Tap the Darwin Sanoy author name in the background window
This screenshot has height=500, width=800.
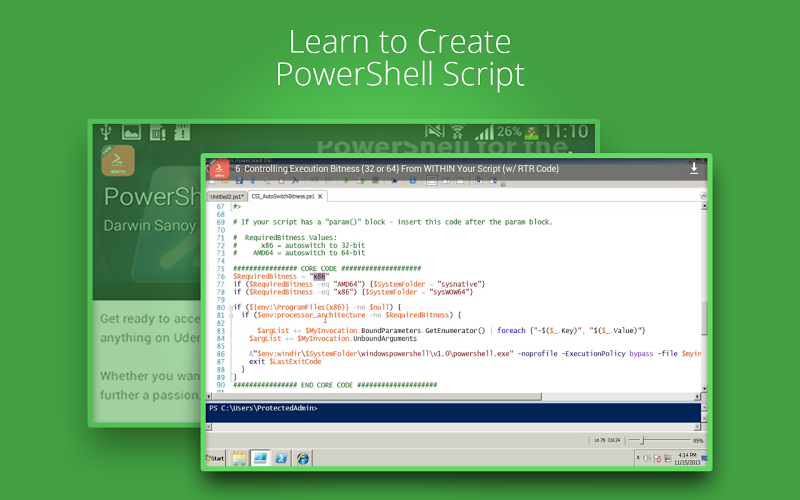tap(150, 226)
